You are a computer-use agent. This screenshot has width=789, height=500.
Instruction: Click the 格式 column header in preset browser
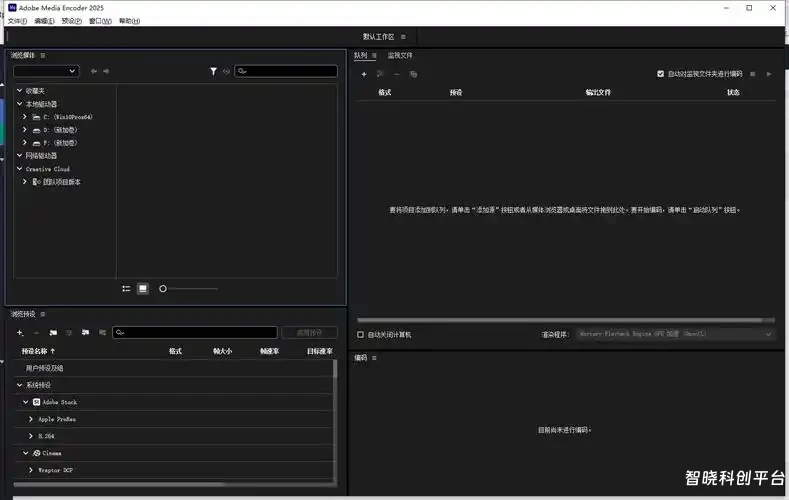click(175, 351)
